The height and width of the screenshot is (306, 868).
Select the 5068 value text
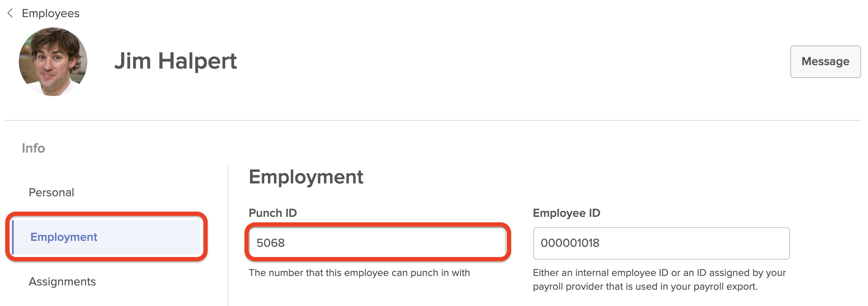tap(271, 243)
